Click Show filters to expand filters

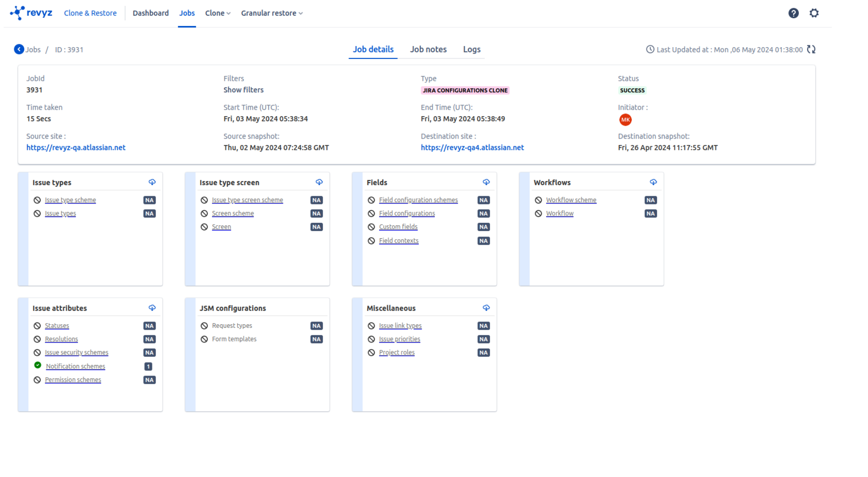point(243,90)
